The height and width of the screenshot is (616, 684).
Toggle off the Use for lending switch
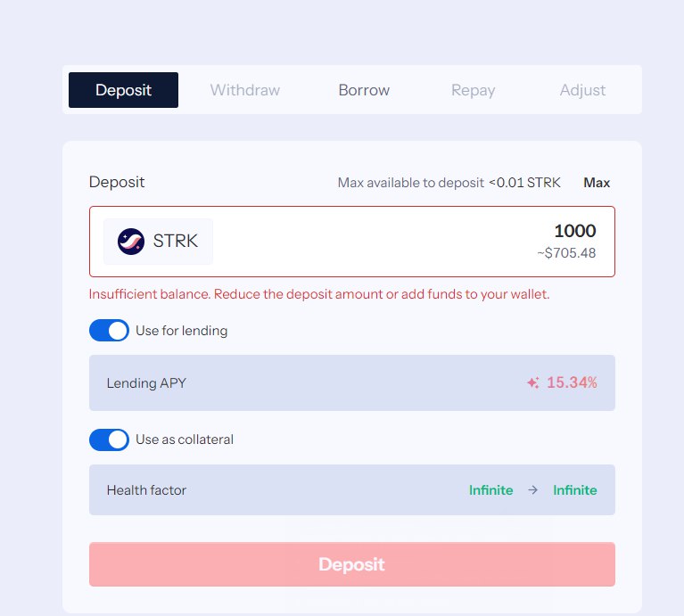click(109, 331)
